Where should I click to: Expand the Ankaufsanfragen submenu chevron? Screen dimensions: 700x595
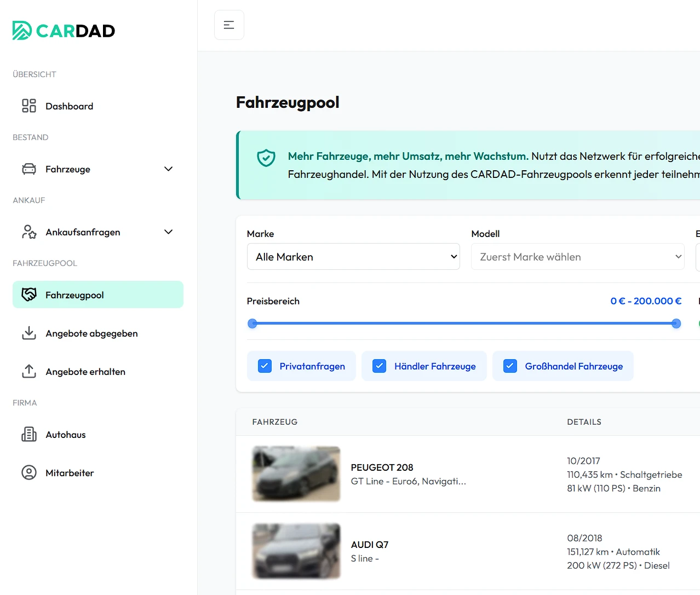[x=169, y=232]
